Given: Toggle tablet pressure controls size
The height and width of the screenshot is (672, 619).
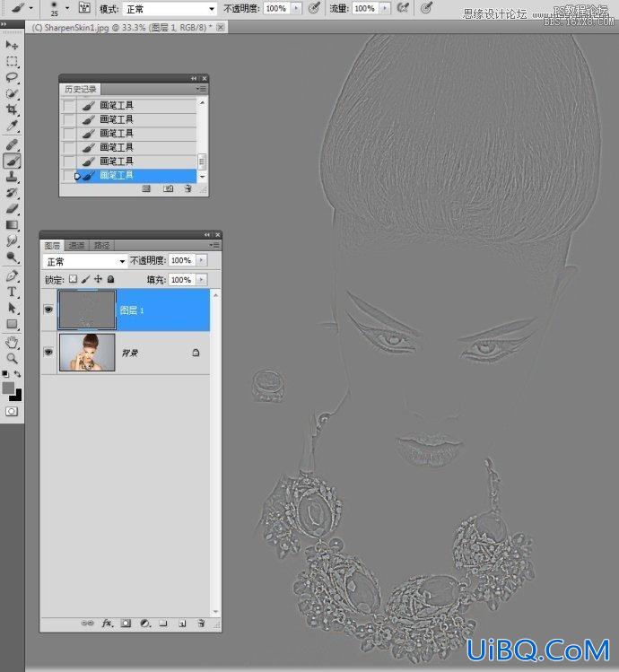Looking at the screenshot, I should click(425, 8).
